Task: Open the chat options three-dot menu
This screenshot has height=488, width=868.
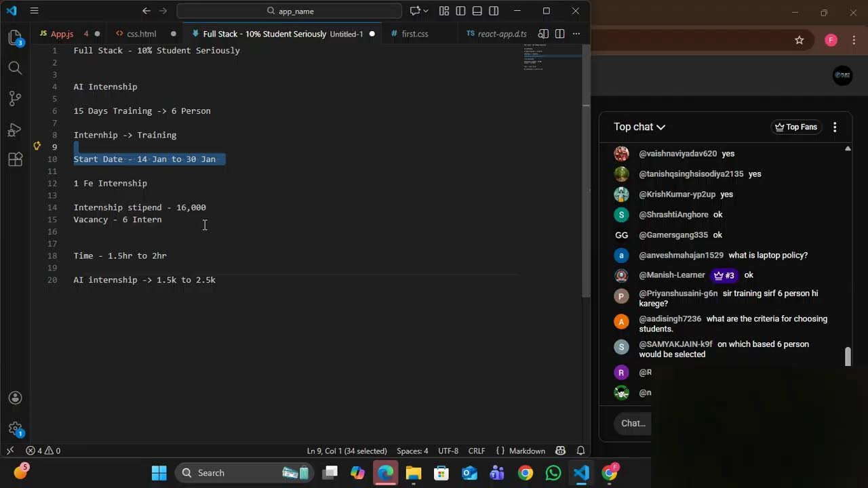Action: pyautogui.click(x=835, y=127)
